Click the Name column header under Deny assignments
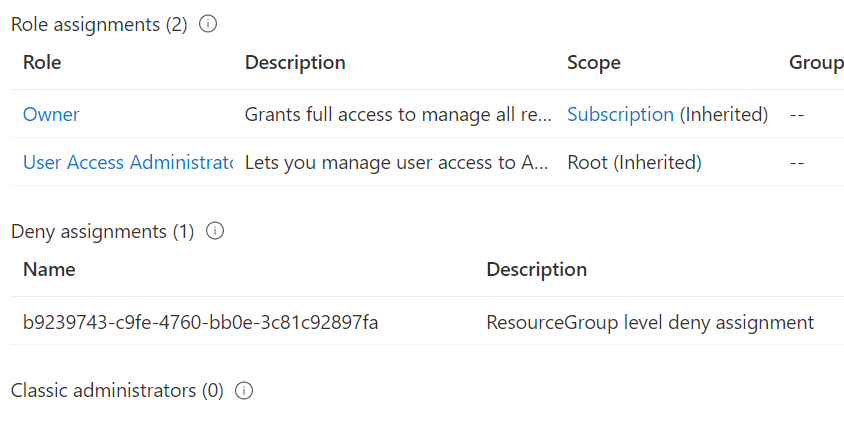The width and height of the screenshot is (844, 424). click(x=49, y=269)
